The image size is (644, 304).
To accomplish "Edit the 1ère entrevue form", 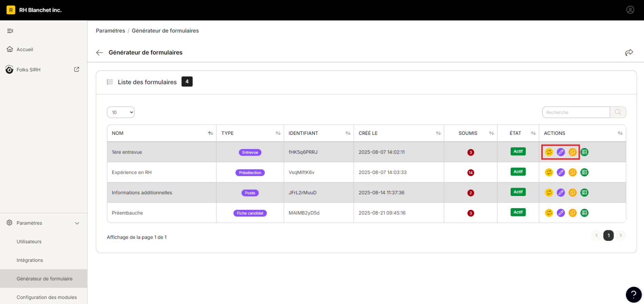I will (x=561, y=152).
